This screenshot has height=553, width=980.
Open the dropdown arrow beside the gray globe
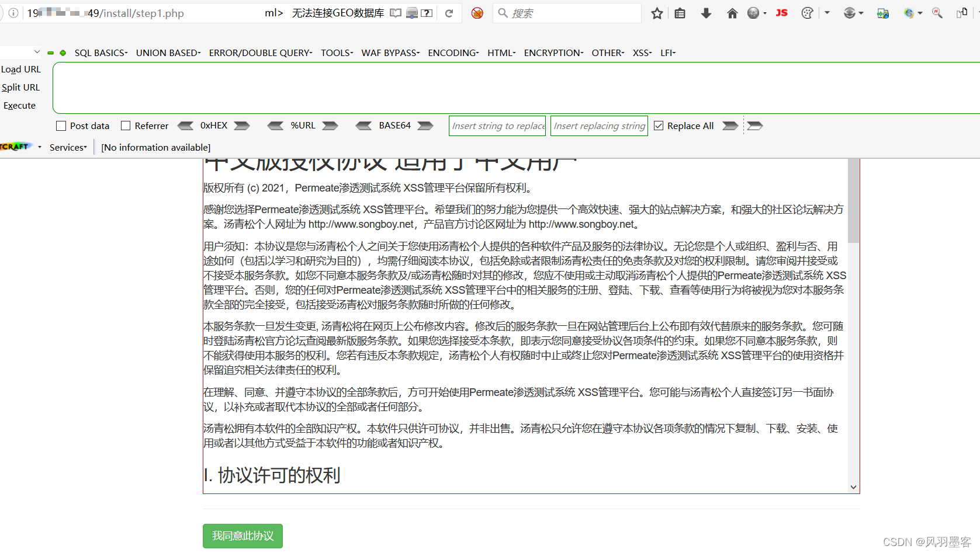(765, 13)
